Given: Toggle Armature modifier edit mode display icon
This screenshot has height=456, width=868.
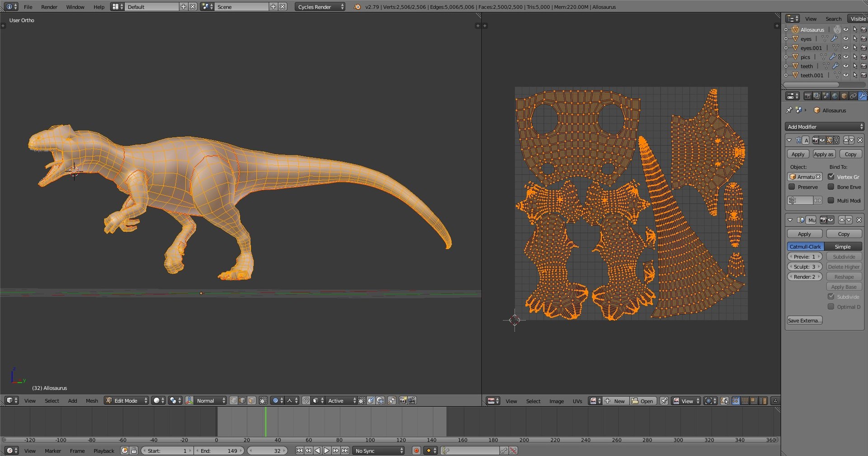Looking at the screenshot, I should [830, 140].
